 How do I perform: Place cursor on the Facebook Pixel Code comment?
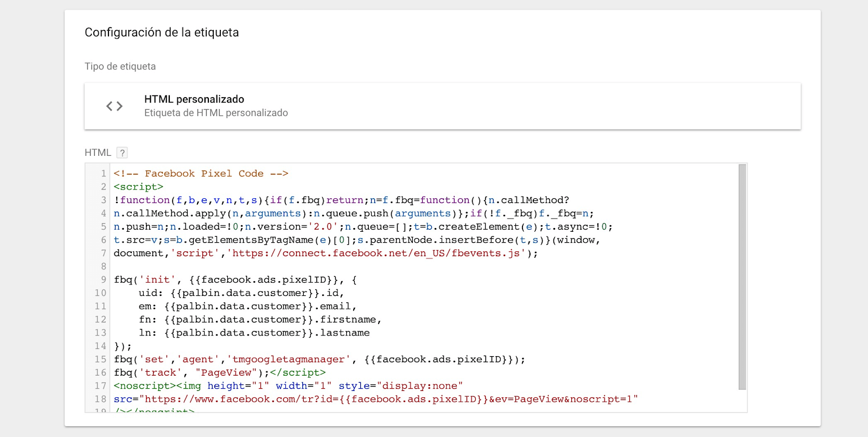click(201, 174)
